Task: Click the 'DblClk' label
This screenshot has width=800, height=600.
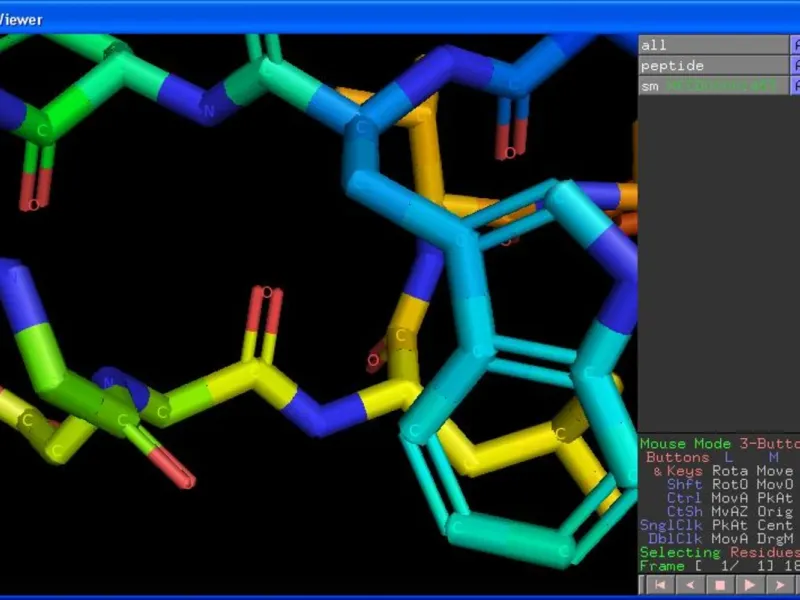Action: click(676, 539)
